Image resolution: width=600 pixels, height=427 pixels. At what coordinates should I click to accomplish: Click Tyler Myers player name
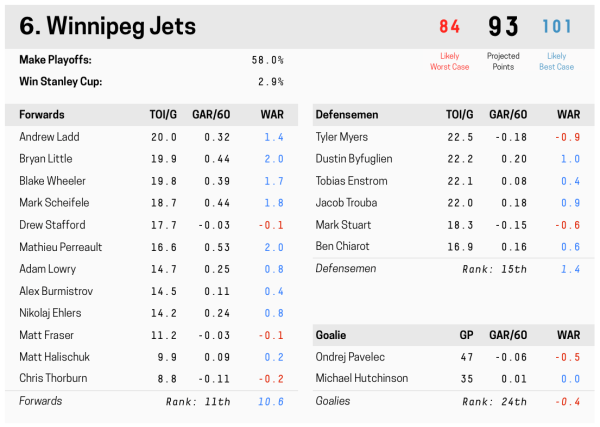click(x=341, y=137)
